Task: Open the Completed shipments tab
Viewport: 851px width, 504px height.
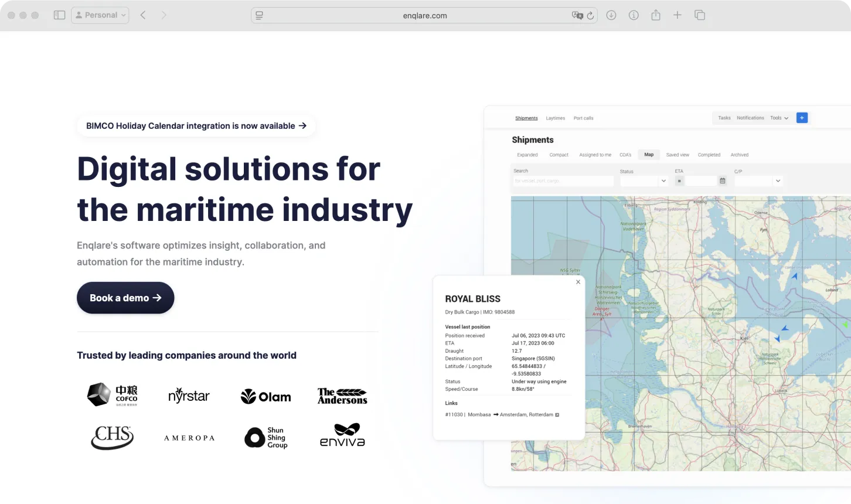Action: tap(709, 155)
